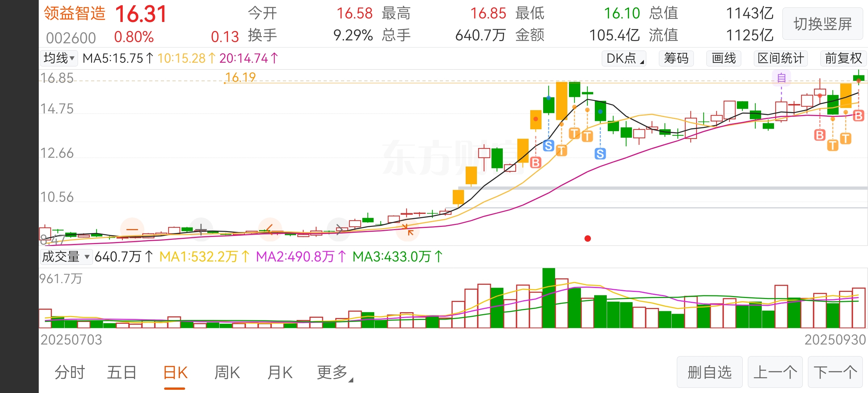Image resolution: width=868 pixels, height=393 pixels.
Task: Click the collapse arrows circle icon
Action: (408, 229)
